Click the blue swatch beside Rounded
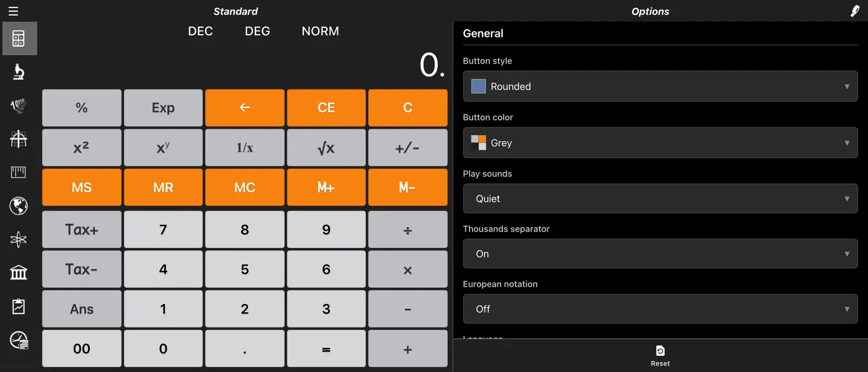 [478, 86]
